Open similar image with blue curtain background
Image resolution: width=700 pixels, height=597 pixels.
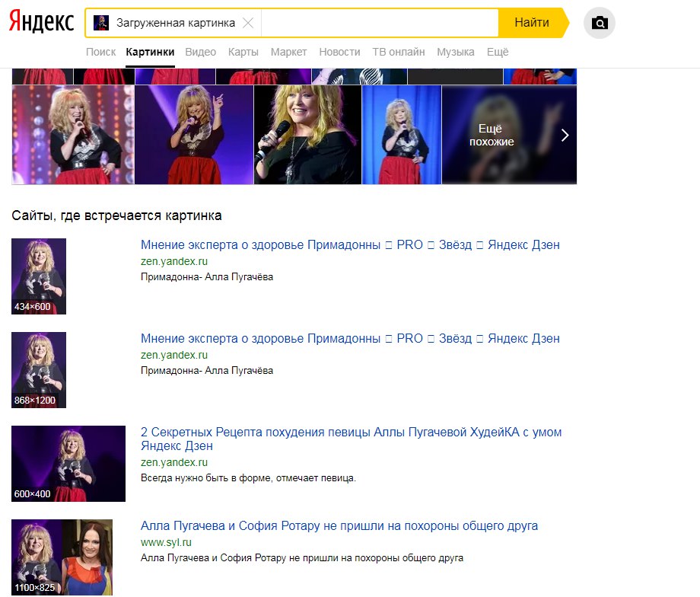(402, 135)
